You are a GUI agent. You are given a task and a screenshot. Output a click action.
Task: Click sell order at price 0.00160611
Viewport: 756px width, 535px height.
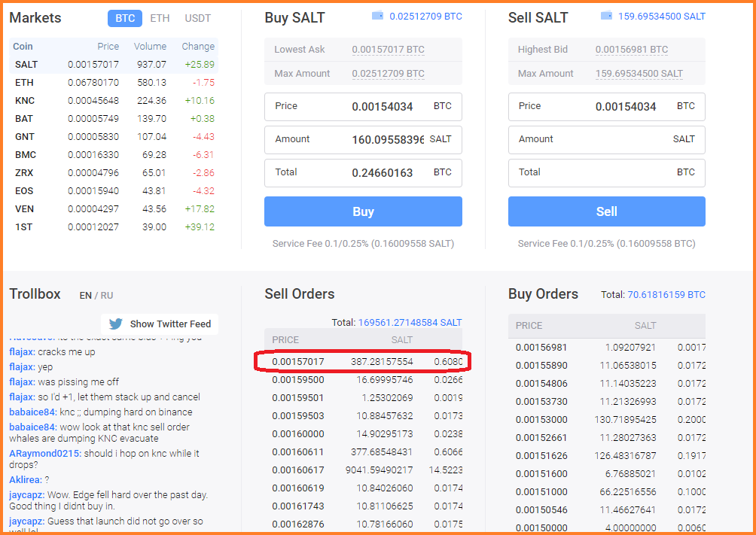pyautogui.click(x=363, y=452)
